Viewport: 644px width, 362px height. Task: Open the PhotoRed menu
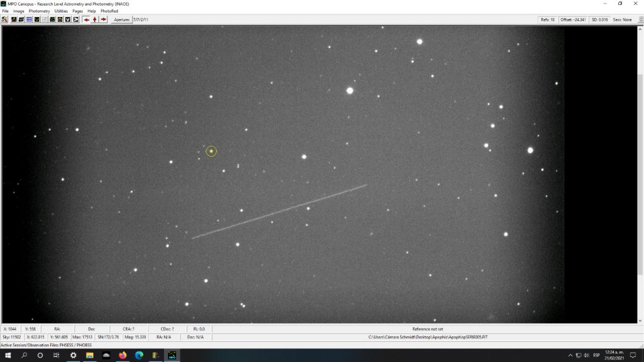click(109, 11)
